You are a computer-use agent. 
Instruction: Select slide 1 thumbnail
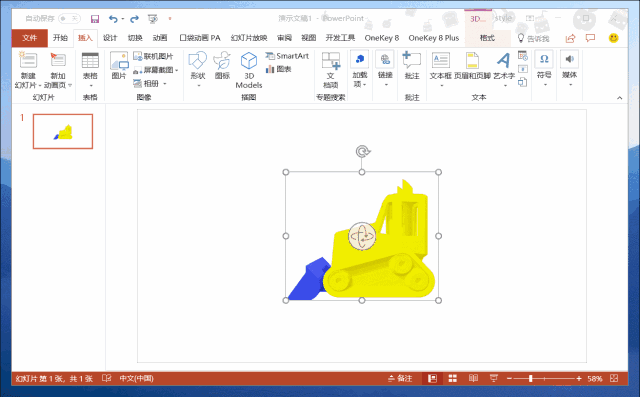pyautogui.click(x=63, y=131)
